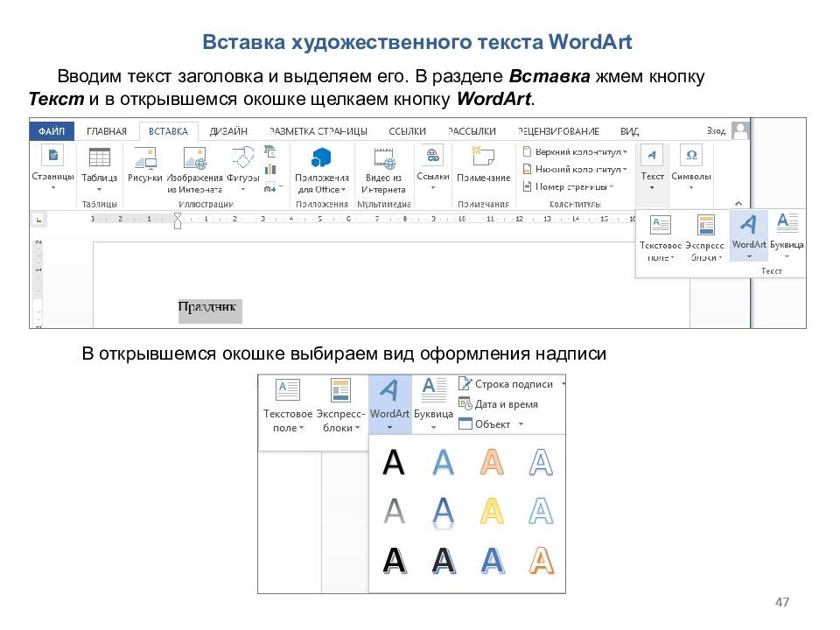Switch to the ГЛАВНАЯ ribbon tab
Screen dimensions: 840x630
click(107, 131)
